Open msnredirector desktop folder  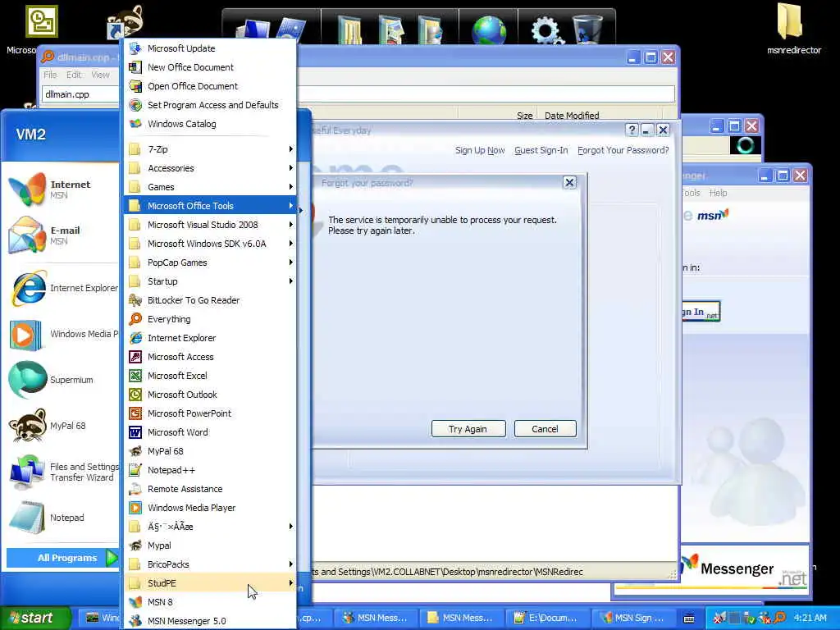pyautogui.click(x=793, y=30)
